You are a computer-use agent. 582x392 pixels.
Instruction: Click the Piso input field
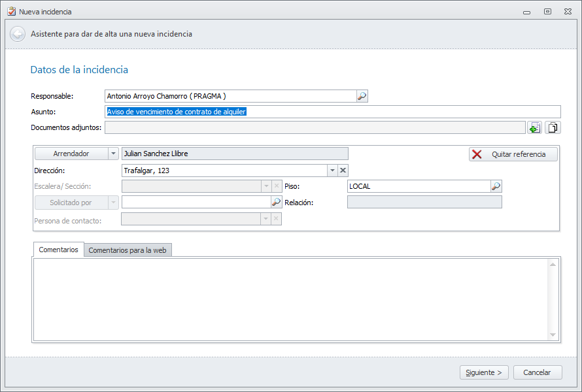point(419,186)
